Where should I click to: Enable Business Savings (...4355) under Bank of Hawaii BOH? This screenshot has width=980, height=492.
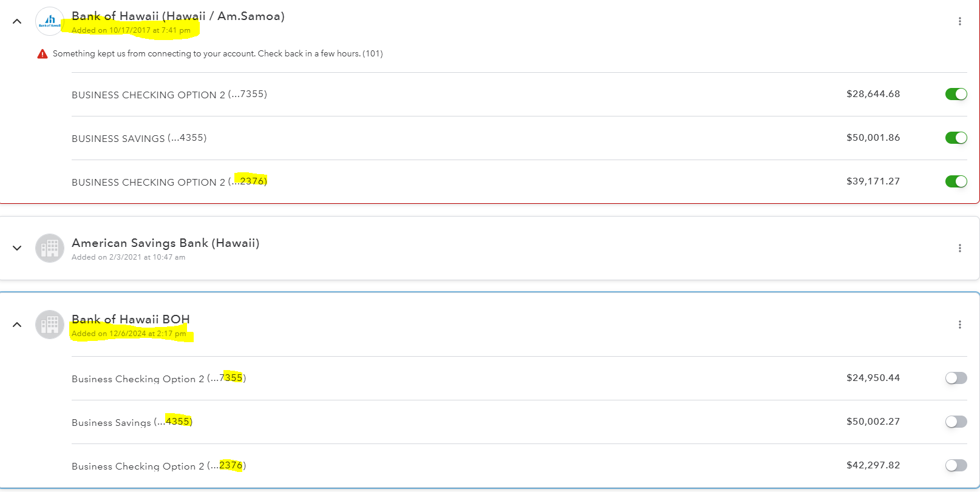pos(955,422)
